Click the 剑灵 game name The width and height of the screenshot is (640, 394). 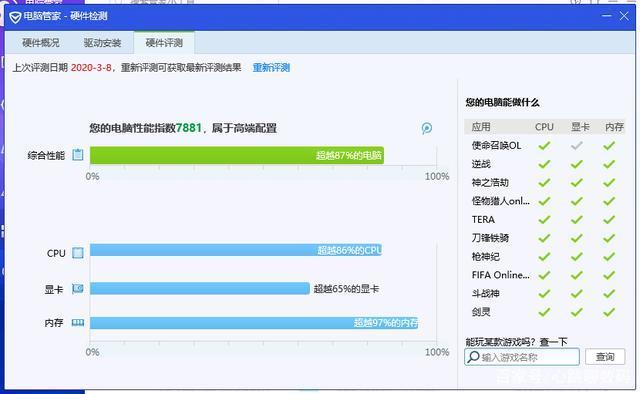[481, 312]
